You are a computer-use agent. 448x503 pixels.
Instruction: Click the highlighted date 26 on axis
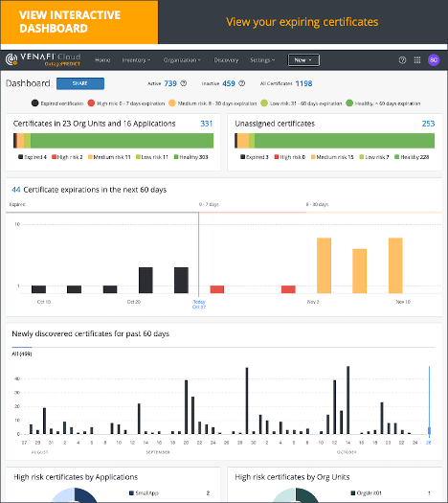click(429, 443)
